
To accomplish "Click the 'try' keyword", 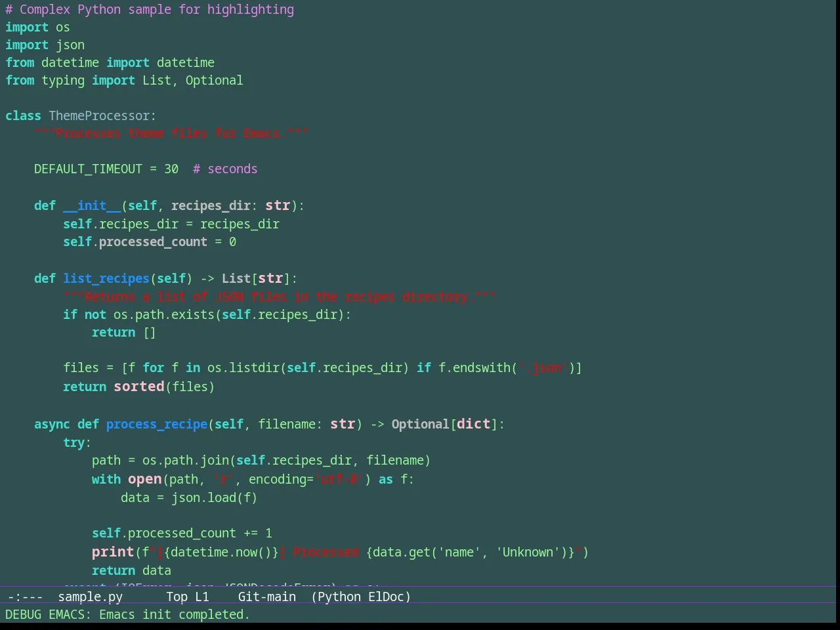I will click(73, 442).
